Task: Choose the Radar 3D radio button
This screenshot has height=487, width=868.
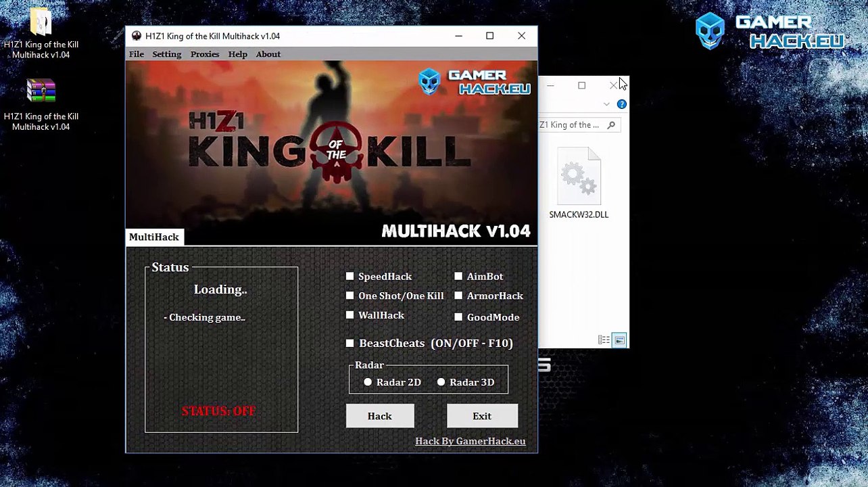Action: (x=441, y=382)
